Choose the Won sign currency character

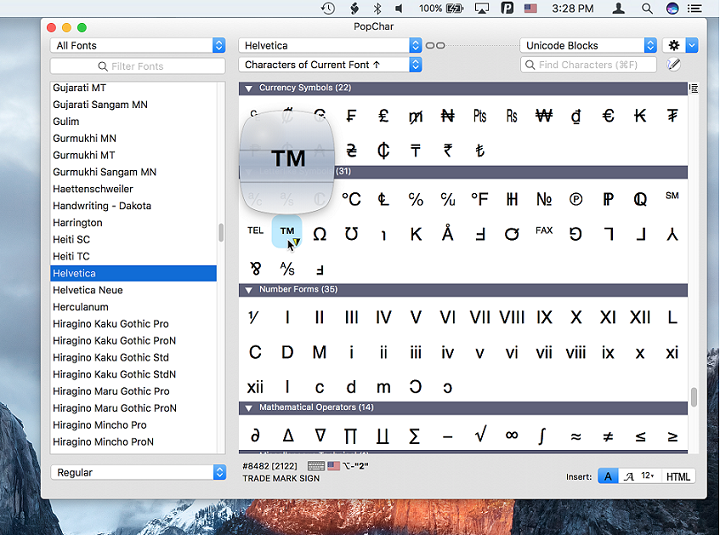(x=544, y=116)
